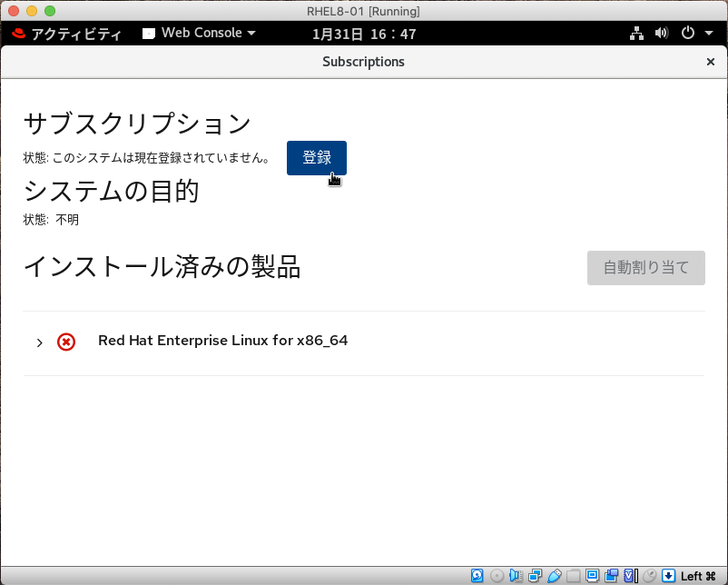Click the network adapters icon in the VM status bar

pos(535,576)
